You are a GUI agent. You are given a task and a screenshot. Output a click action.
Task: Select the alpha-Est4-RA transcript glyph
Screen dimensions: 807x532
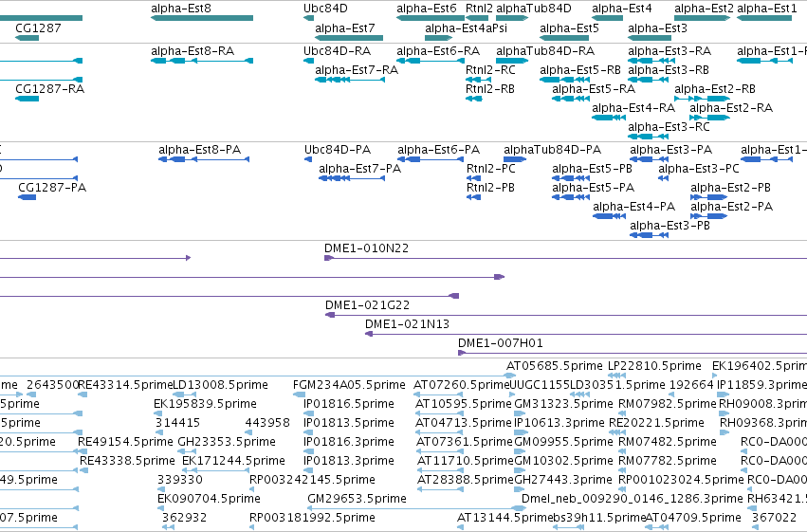tap(609, 118)
